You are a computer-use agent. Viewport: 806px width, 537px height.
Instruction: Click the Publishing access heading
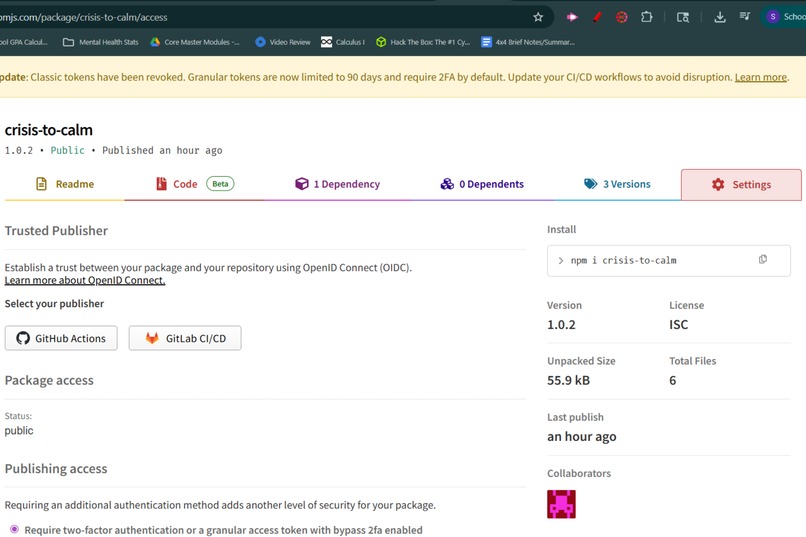(x=56, y=469)
